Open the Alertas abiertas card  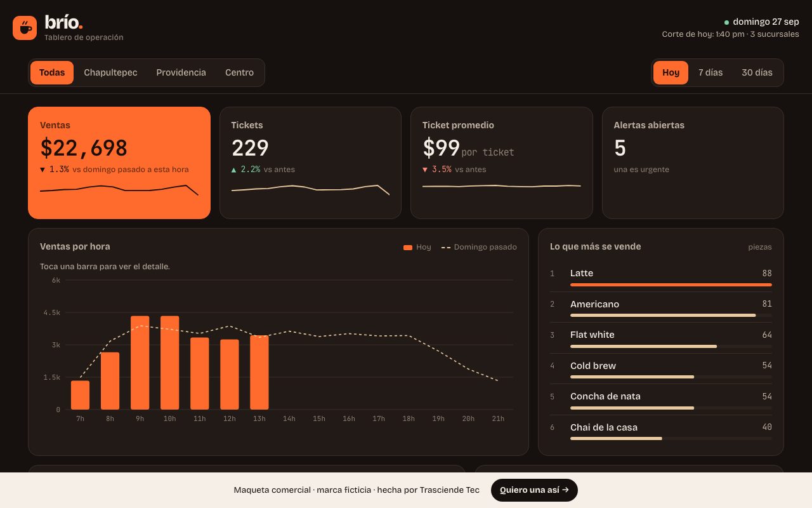click(x=693, y=163)
